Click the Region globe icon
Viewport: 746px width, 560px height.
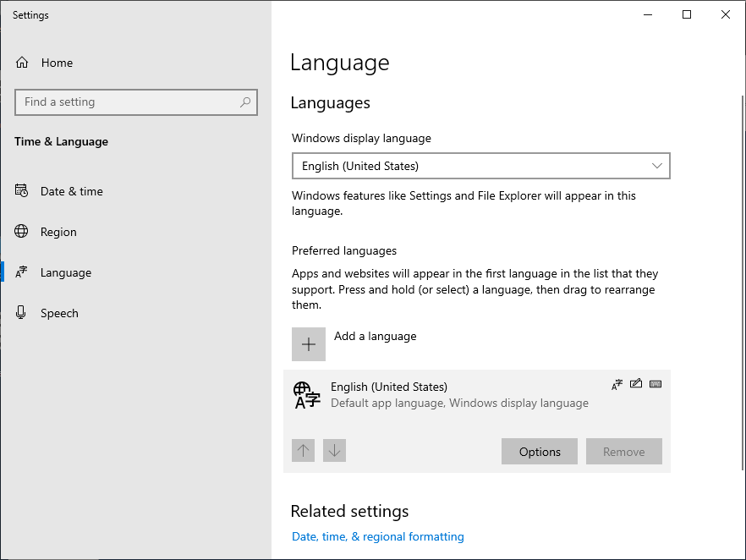tap(21, 231)
